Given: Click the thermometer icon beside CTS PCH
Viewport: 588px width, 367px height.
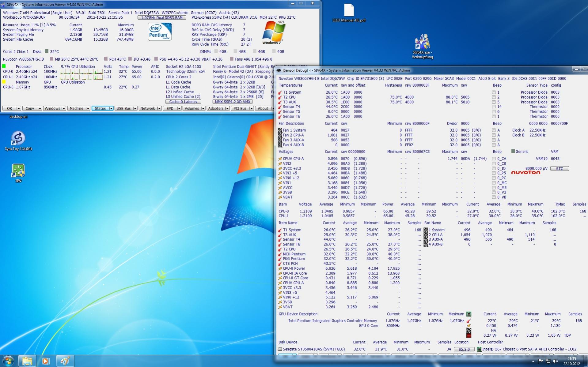Looking at the screenshot, I should coord(280,264).
